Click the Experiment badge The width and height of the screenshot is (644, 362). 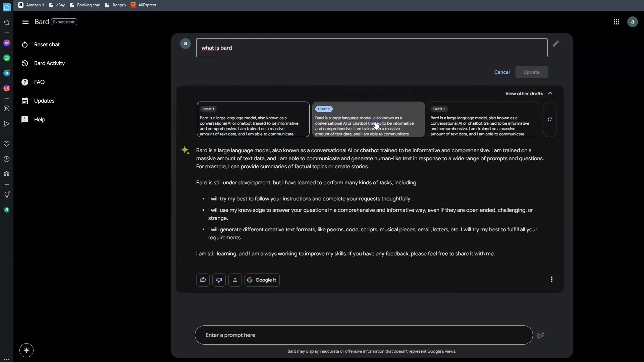(64, 22)
